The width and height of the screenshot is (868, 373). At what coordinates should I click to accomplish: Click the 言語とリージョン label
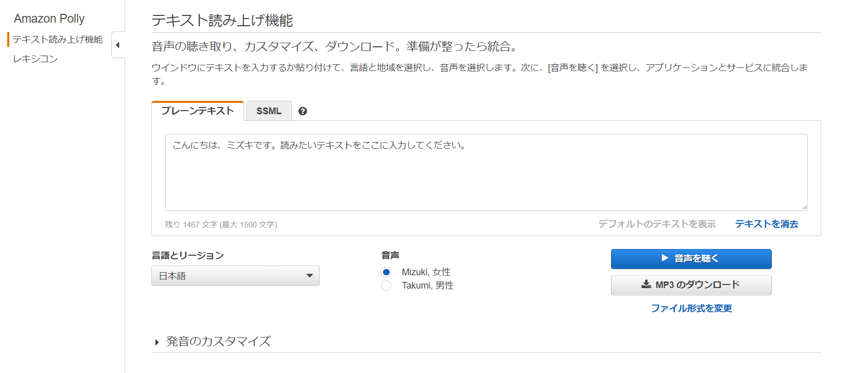coord(188,256)
